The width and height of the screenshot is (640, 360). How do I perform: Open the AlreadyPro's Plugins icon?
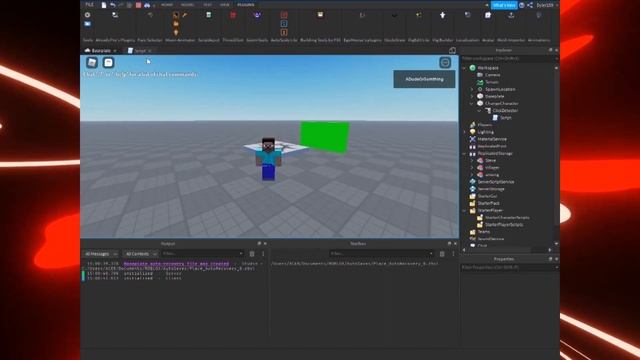point(115,15)
